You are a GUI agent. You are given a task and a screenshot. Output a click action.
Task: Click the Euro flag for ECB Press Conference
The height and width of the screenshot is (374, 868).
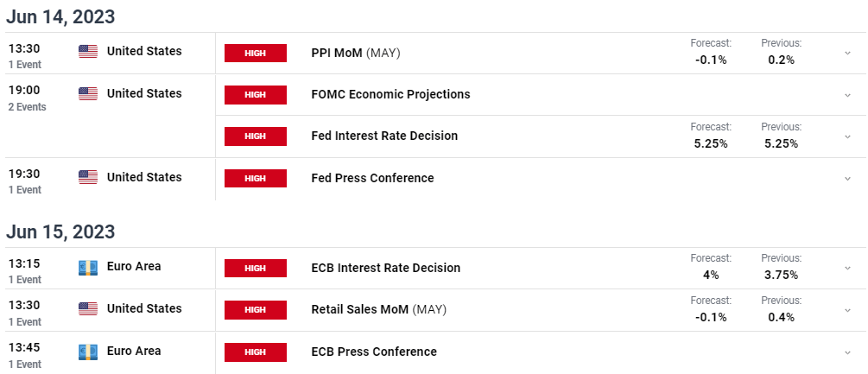[x=88, y=352]
